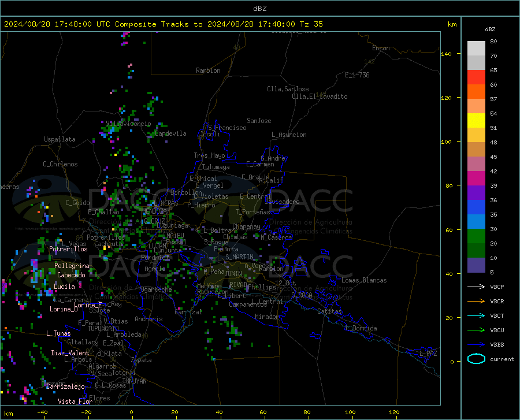The width and height of the screenshot is (520, 420).
Task: Click the C_Guido map label
Action: (77, 203)
